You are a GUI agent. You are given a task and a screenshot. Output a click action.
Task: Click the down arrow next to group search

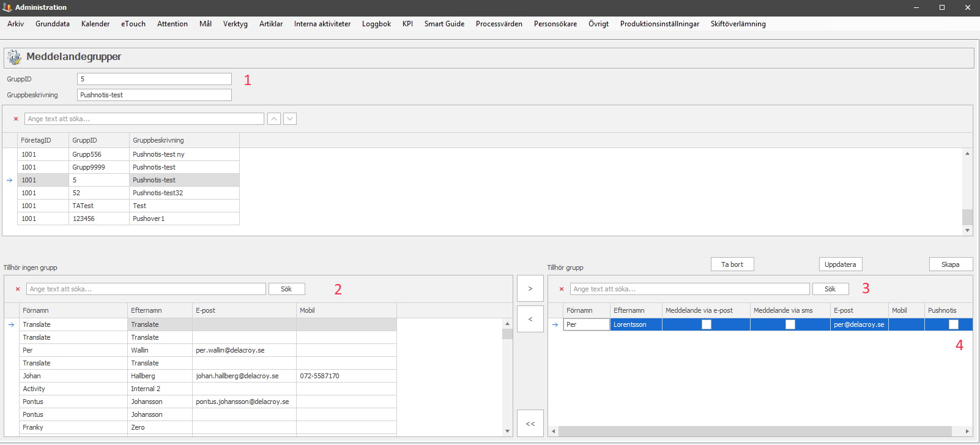tap(290, 119)
